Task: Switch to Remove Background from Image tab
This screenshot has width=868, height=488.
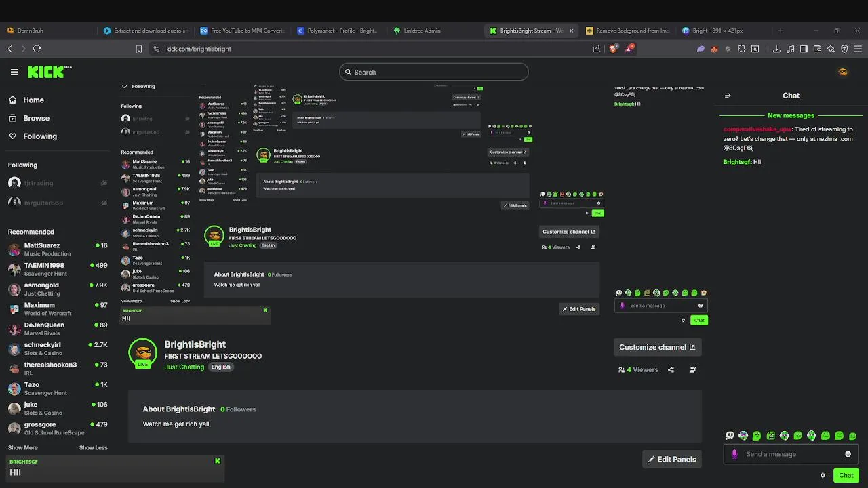Action: (x=629, y=30)
